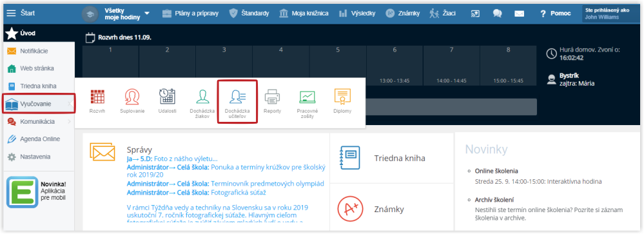
Task: Click the screen cast icon
Action: [475, 14]
